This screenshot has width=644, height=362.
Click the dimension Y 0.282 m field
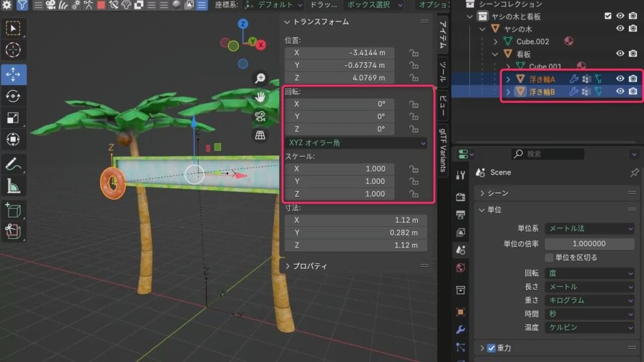356,233
